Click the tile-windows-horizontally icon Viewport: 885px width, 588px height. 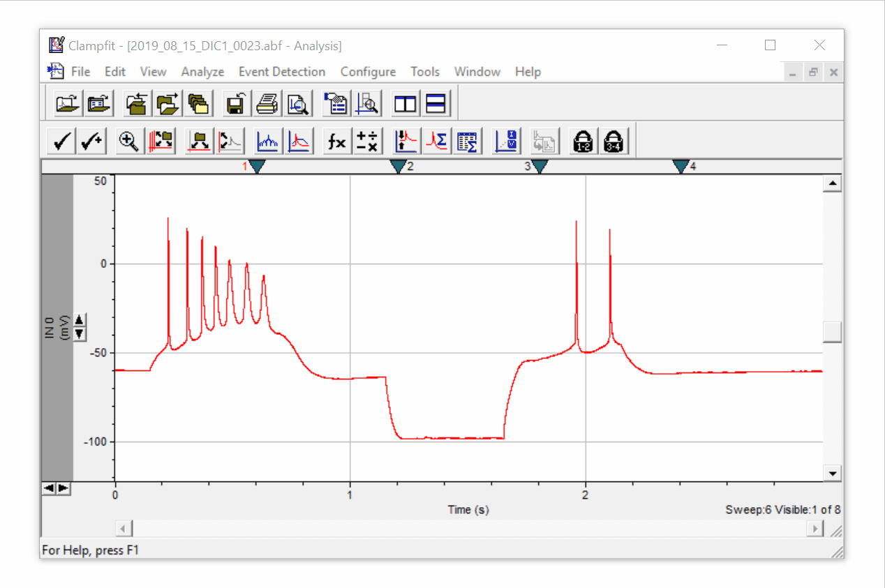click(436, 103)
